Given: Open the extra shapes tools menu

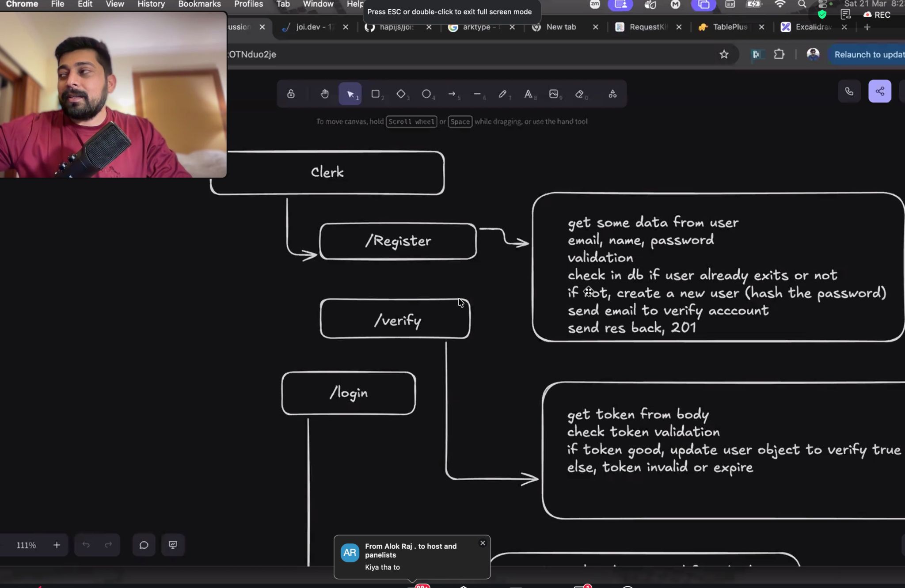Looking at the screenshot, I should [612, 94].
